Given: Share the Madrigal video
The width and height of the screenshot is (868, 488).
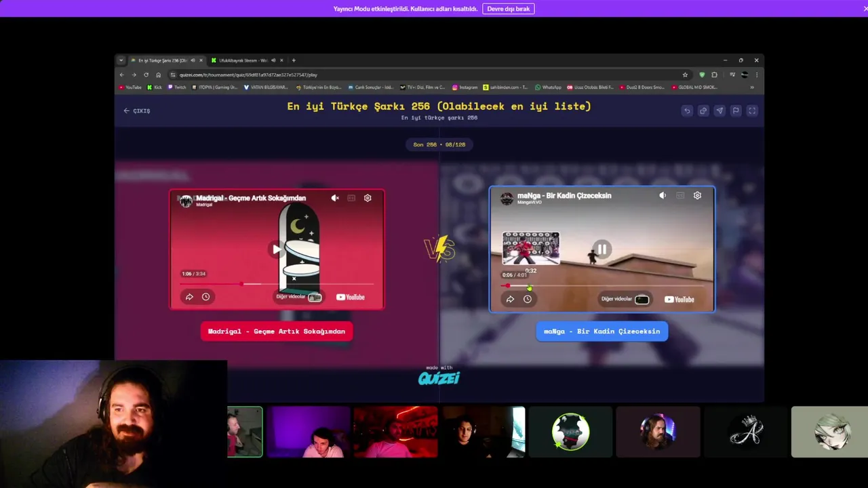Looking at the screenshot, I should (x=189, y=297).
